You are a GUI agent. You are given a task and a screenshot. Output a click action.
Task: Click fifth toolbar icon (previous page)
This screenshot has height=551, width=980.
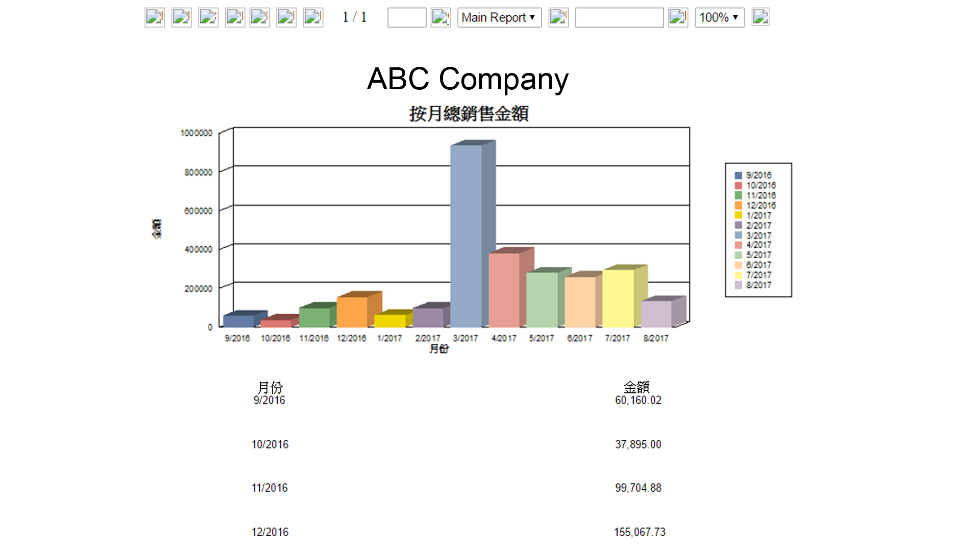[x=259, y=17]
